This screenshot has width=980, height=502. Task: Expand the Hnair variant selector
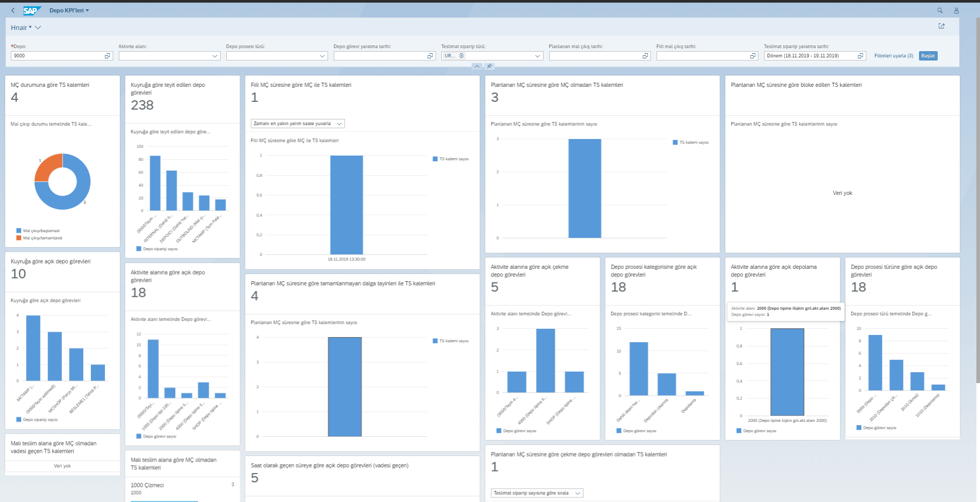pos(39,27)
